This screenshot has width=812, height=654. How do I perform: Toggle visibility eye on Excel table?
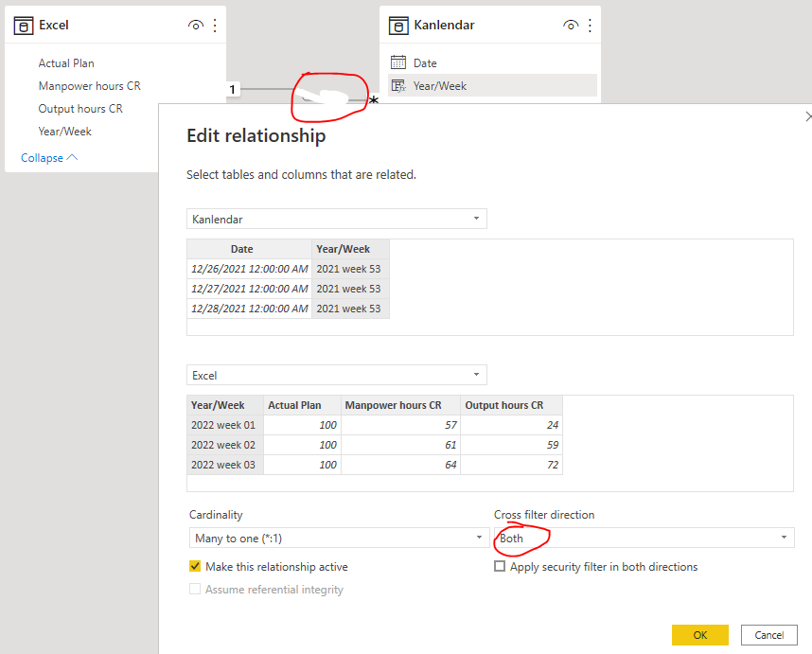pyautogui.click(x=196, y=25)
